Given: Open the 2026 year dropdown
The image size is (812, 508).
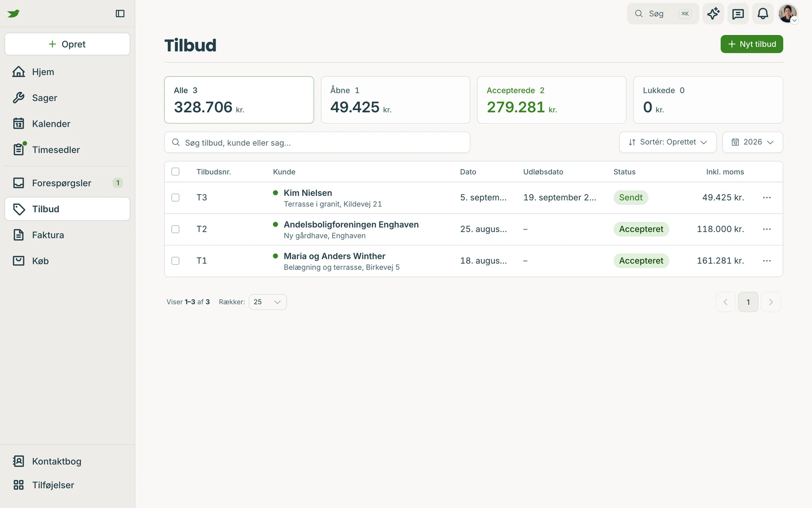Looking at the screenshot, I should click(x=753, y=142).
